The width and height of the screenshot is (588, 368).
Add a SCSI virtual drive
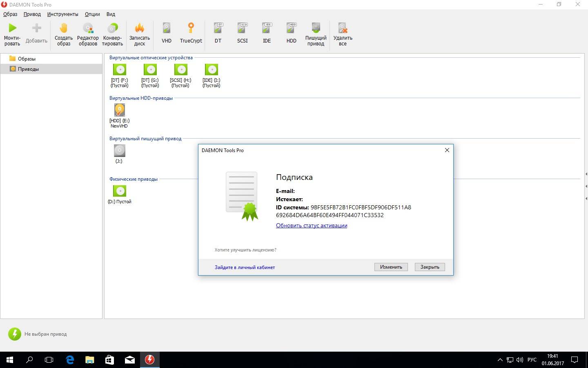(x=243, y=28)
